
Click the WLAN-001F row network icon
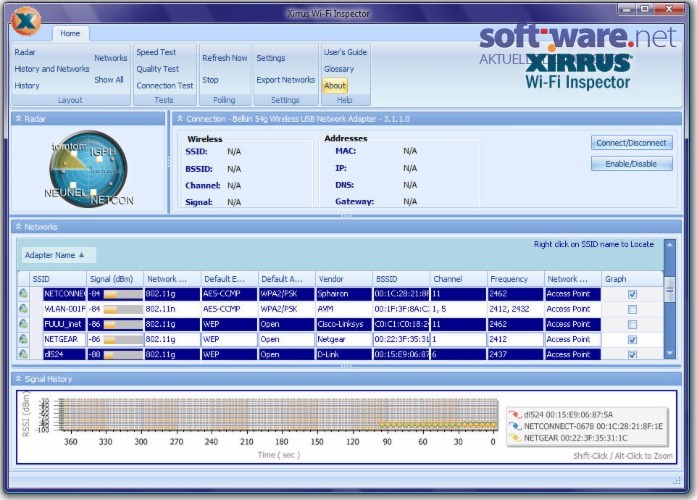pyautogui.click(x=23, y=308)
